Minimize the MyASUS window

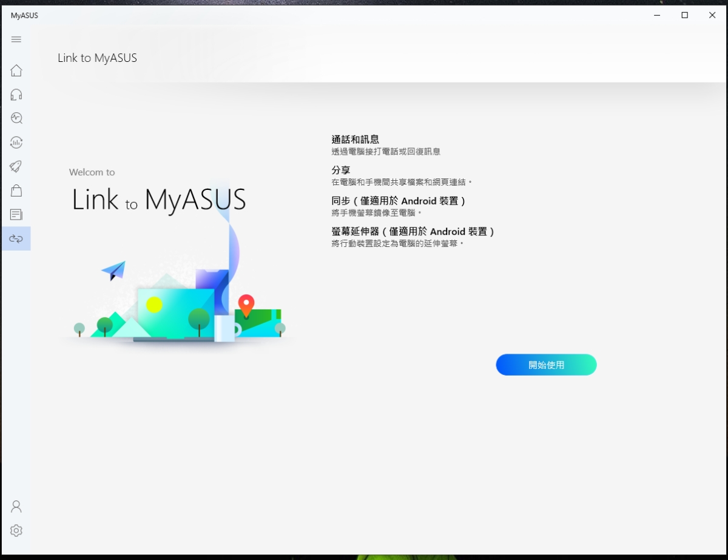coord(657,15)
